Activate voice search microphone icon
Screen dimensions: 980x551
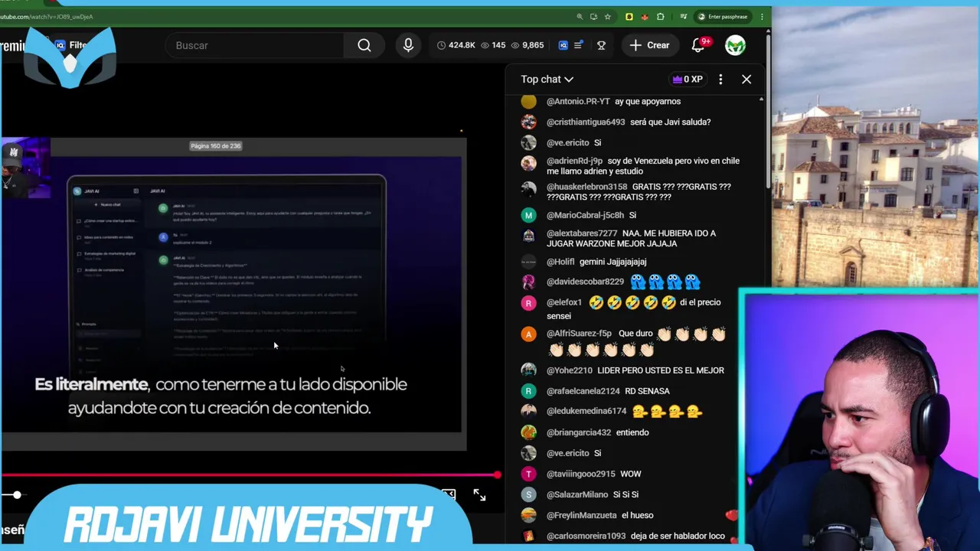coord(408,45)
